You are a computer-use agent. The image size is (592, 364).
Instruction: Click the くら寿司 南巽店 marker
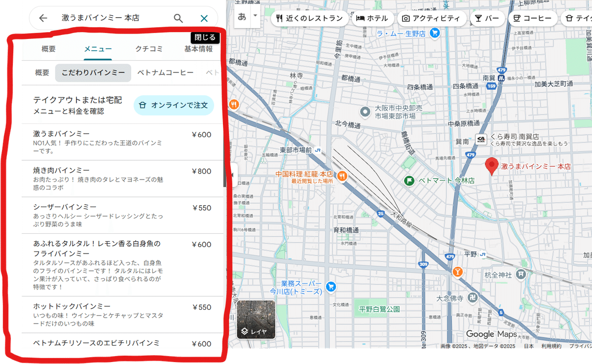point(481,140)
